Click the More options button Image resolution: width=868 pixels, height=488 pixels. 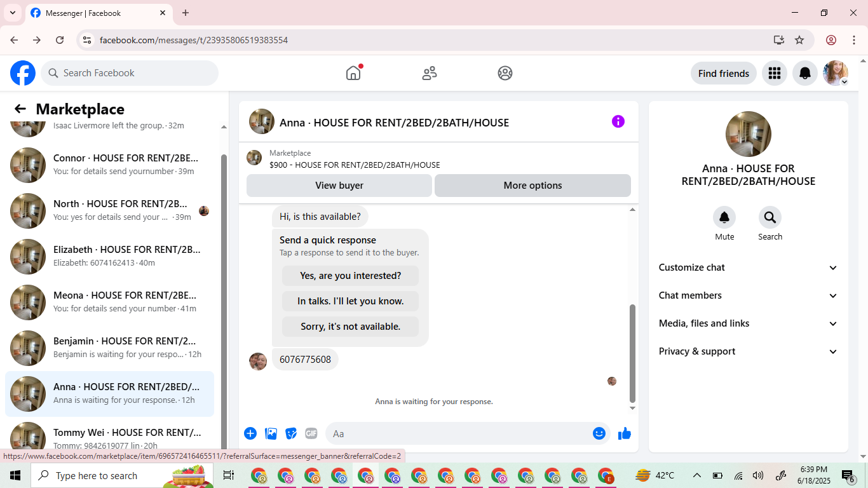tap(532, 186)
